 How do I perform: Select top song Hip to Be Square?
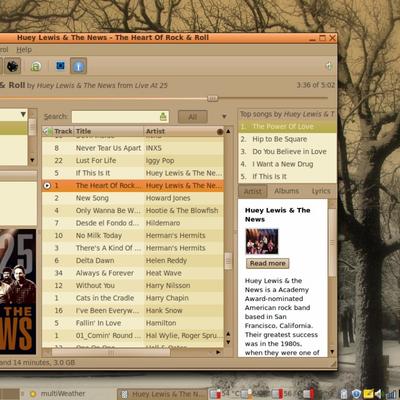[x=287, y=139]
